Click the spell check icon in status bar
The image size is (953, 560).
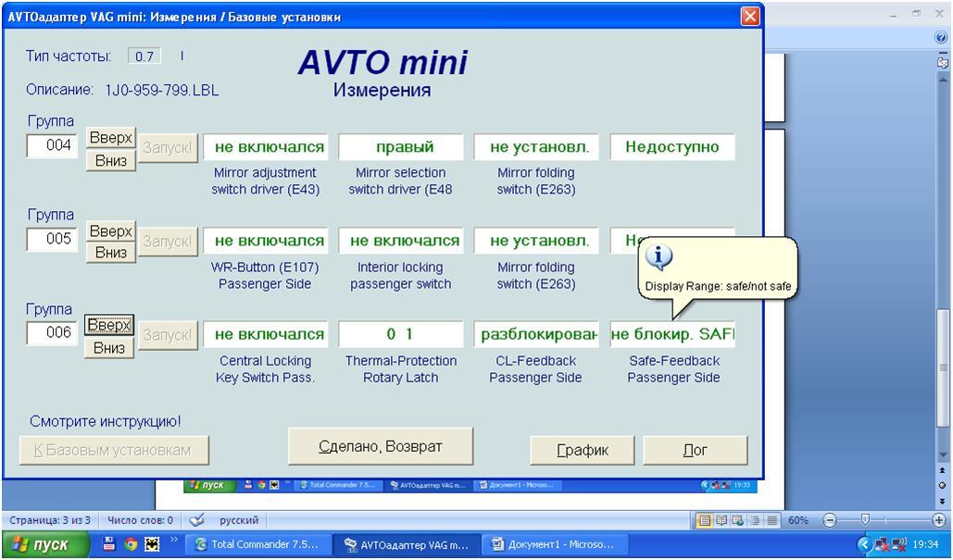[x=196, y=520]
